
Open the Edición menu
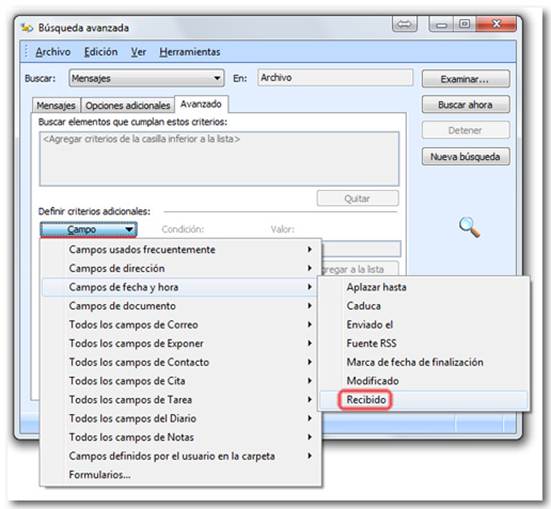click(x=101, y=52)
